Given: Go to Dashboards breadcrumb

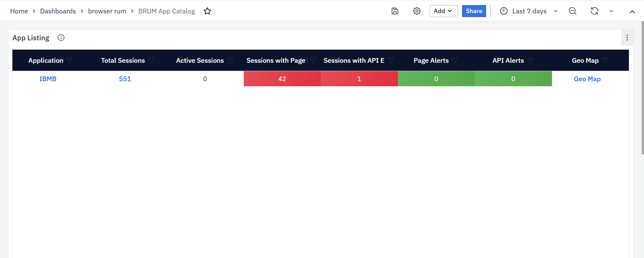Looking at the screenshot, I should (x=58, y=11).
